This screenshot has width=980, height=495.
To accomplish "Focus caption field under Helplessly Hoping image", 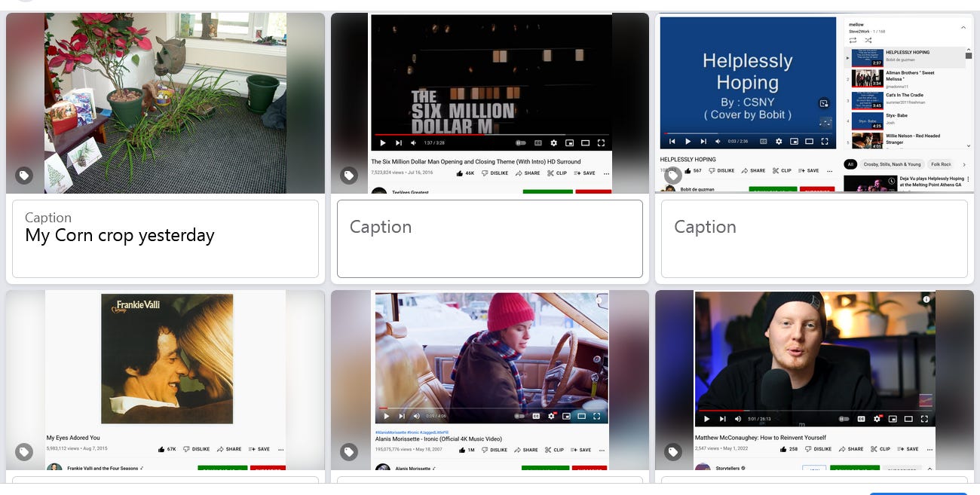I will coord(814,239).
